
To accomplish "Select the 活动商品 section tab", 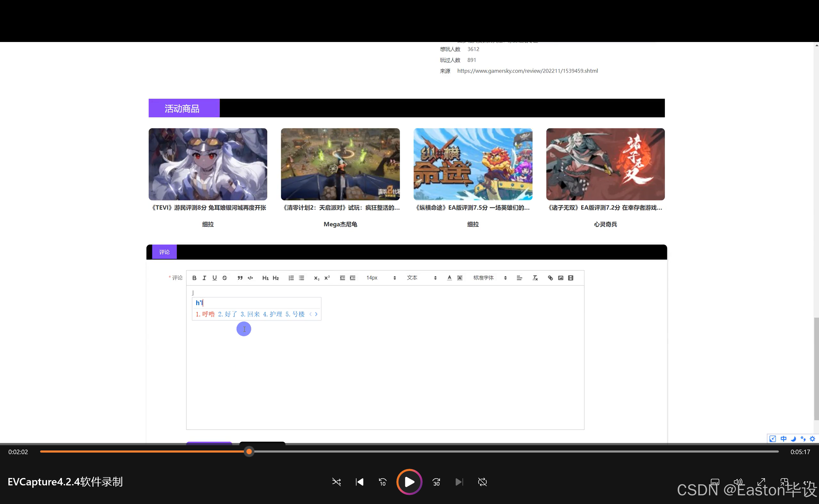I will (184, 108).
